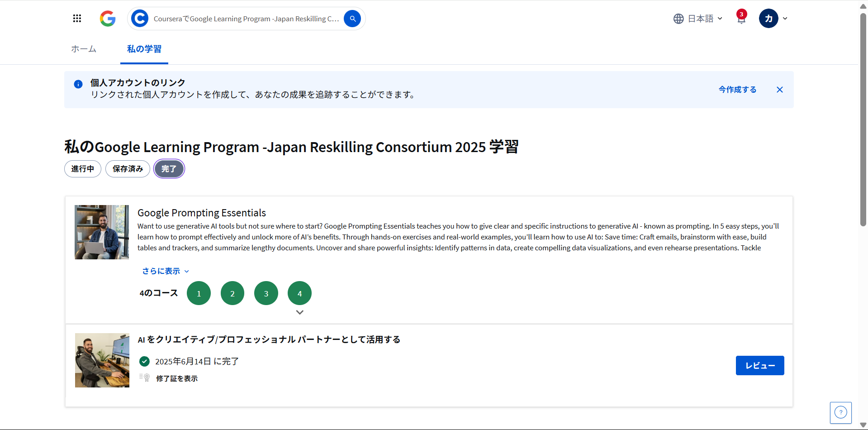Viewport: 868px width, 430px height.
Task: Click the Coursera logo in search bar
Action: [x=140, y=19]
